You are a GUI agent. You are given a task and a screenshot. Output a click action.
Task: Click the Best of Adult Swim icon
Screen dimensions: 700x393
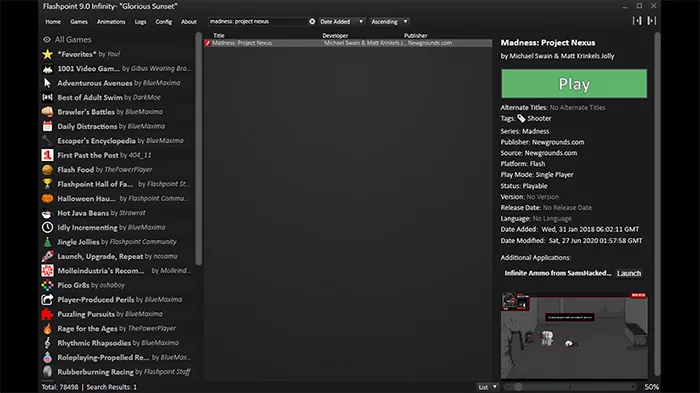(47, 97)
